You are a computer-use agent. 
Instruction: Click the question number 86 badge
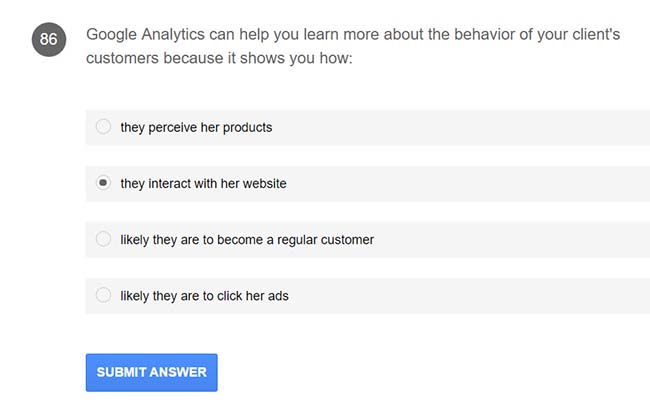(48, 40)
